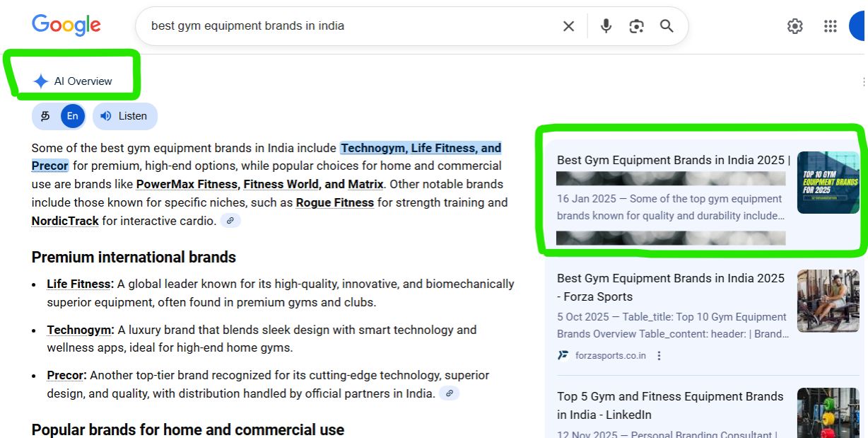Viewport: 868px width, 438px height.
Task: Click the AI Overview sparkle icon
Action: 40,81
